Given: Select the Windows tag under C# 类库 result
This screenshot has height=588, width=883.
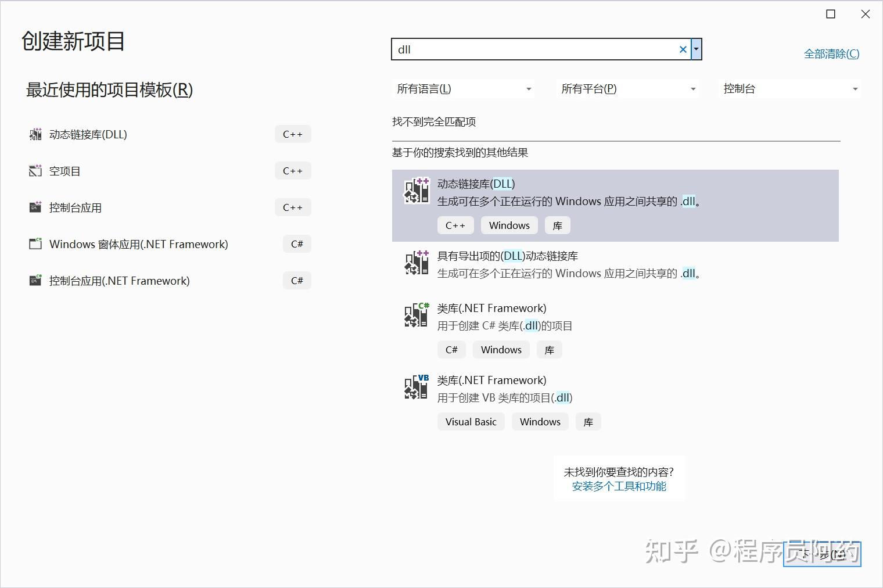Looking at the screenshot, I should (501, 349).
